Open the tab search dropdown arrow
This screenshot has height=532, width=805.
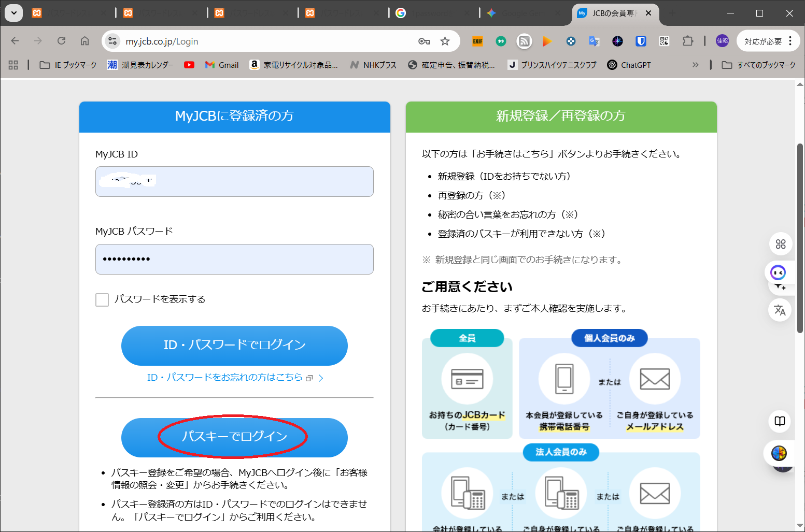[13, 13]
